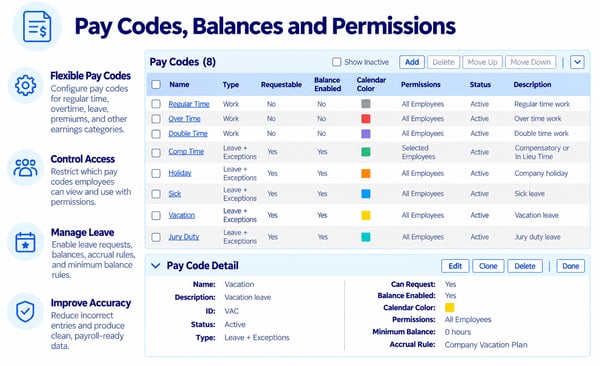Select the Holiday row checkbox
The height and width of the screenshot is (366, 600).
pyautogui.click(x=156, y=173)
